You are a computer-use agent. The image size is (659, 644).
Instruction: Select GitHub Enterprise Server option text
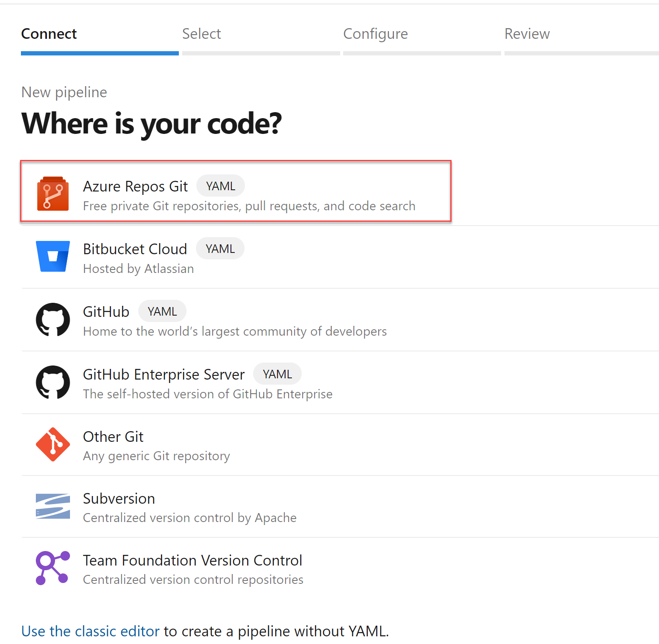click(163, 374)
